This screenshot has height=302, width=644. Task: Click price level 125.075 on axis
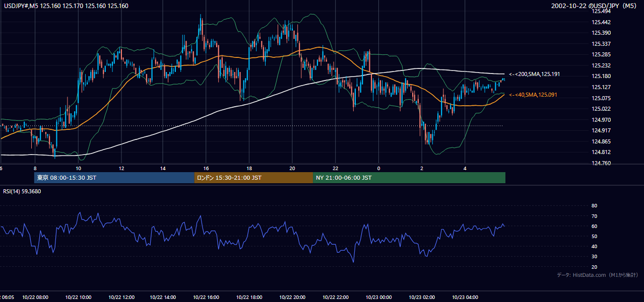coord(601,98)
